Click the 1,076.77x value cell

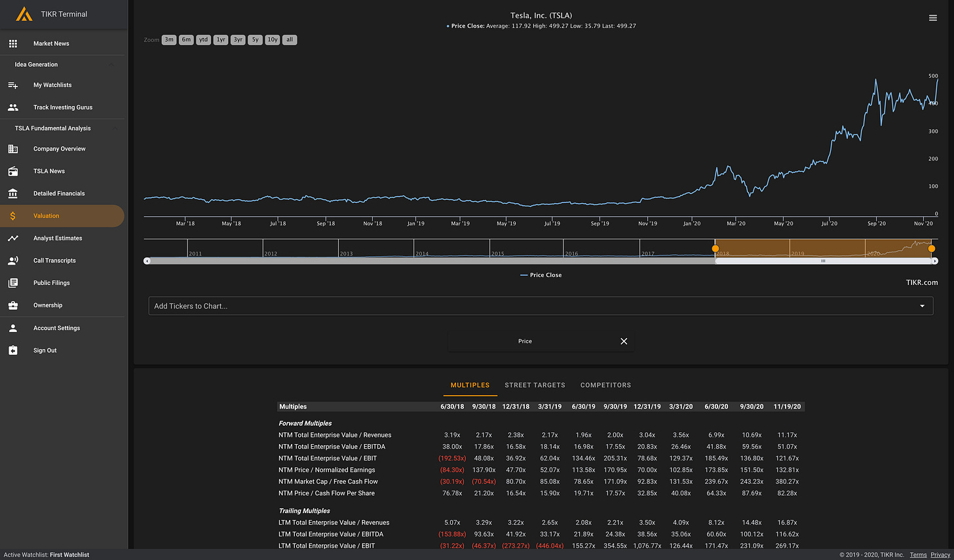(647, 546)
